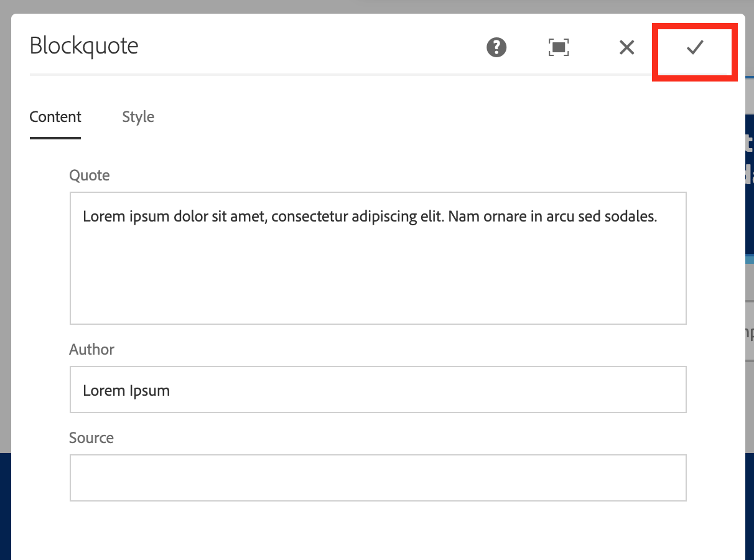Open the help icon in the dialog header

[x=496, y=47]
